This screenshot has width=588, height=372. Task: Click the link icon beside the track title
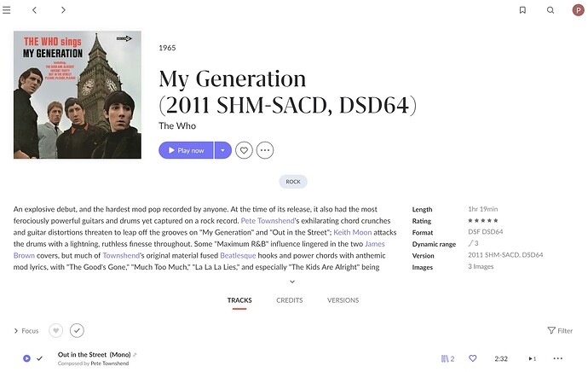click(135, 355)
